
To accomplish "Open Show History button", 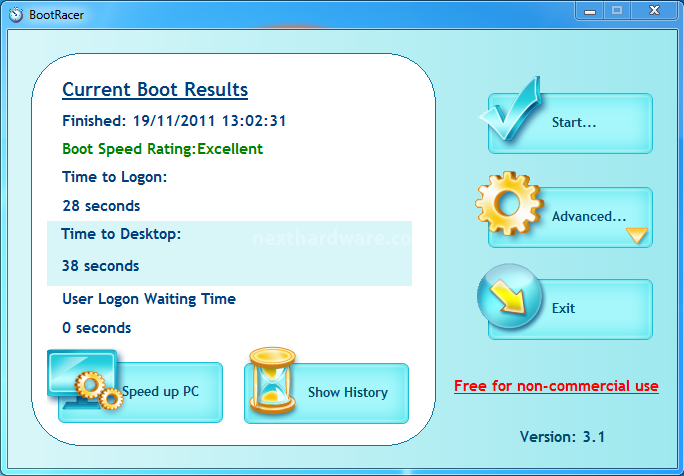I will click(326, 393).
